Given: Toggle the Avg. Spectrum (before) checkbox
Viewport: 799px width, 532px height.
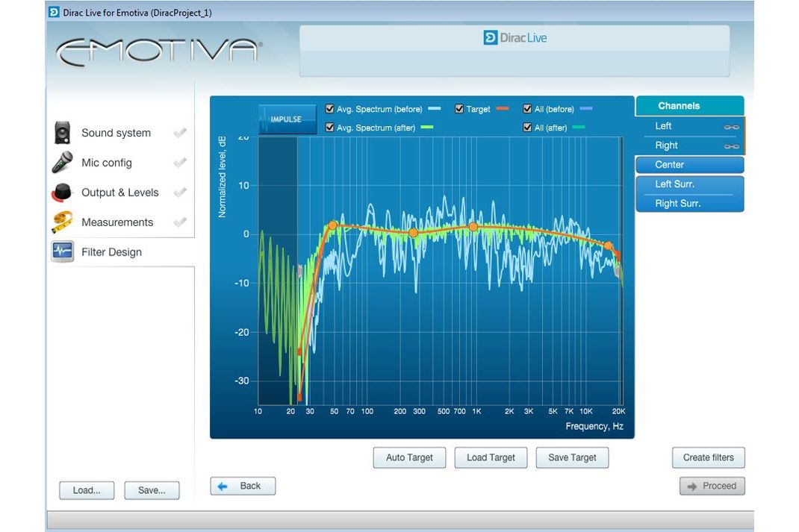Looking at the screenshot, I should pyautogui.click(x=330, y=109).
